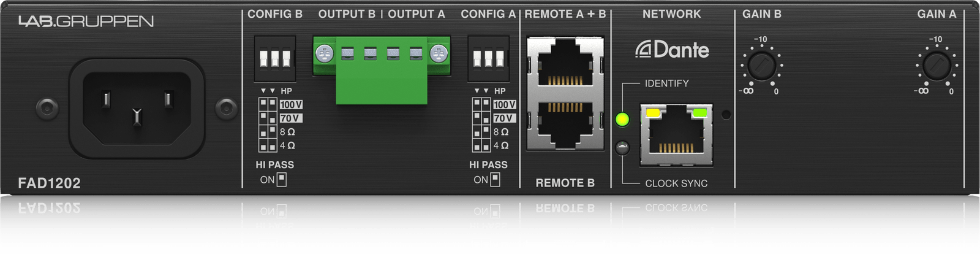The width and height of the screenshot is (980, 254).
Task: Toggle Hi Pass ON switch under Config B
Action: click(282, 179)
